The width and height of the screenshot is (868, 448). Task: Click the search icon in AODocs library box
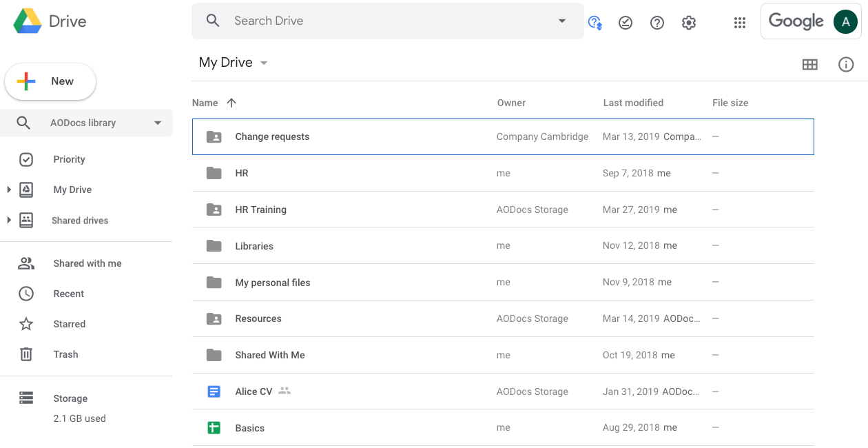(x=23, y=123)
